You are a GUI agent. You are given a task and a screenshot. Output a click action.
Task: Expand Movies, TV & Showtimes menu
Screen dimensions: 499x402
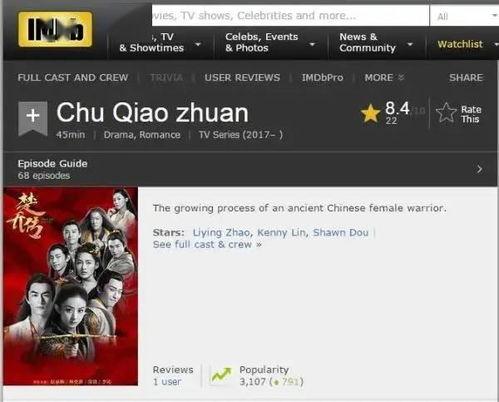(160, 43)
